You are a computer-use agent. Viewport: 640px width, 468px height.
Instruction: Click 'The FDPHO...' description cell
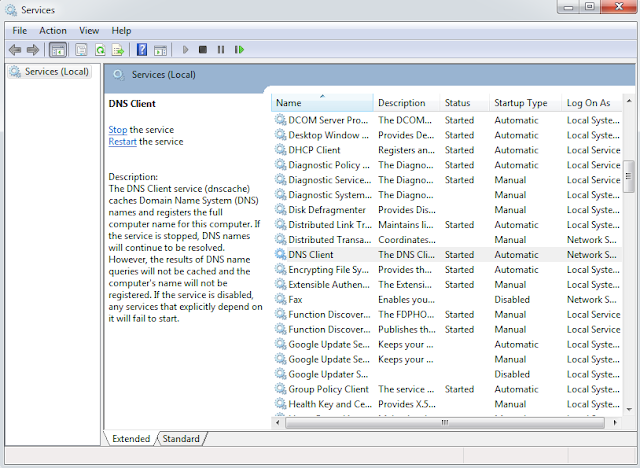tap(406, 314)
